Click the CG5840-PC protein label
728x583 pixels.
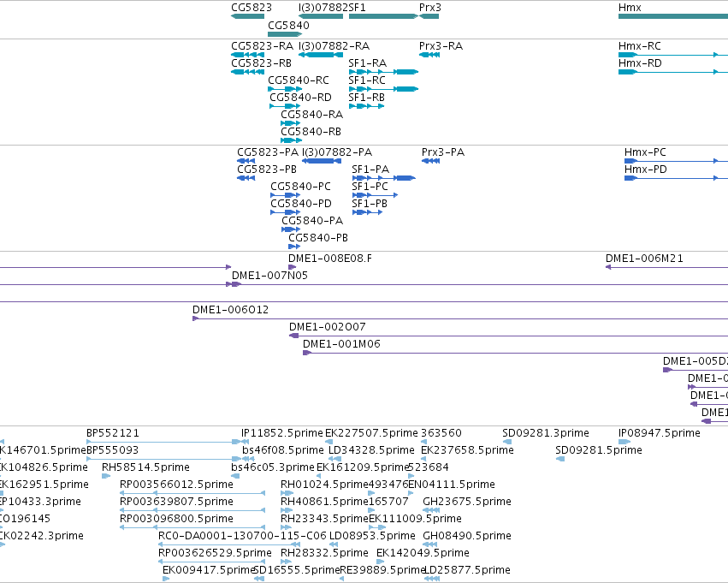pyautogui.click(x=300, y=187)
